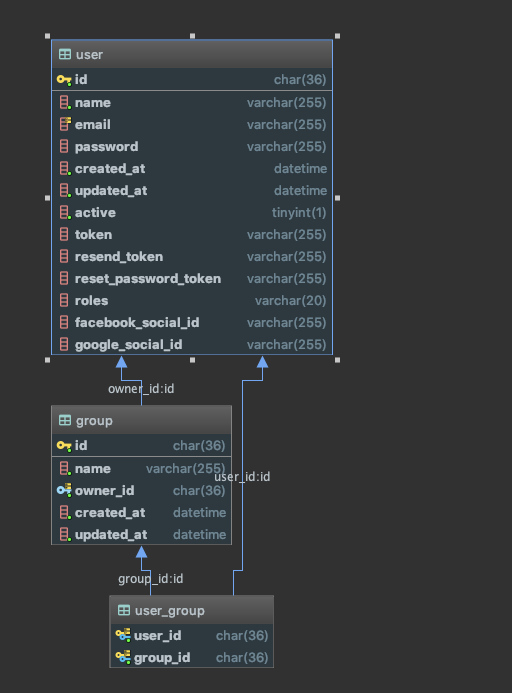512x693 pixels.
Task: Click the column icon beside password
Action: point(64,146)
